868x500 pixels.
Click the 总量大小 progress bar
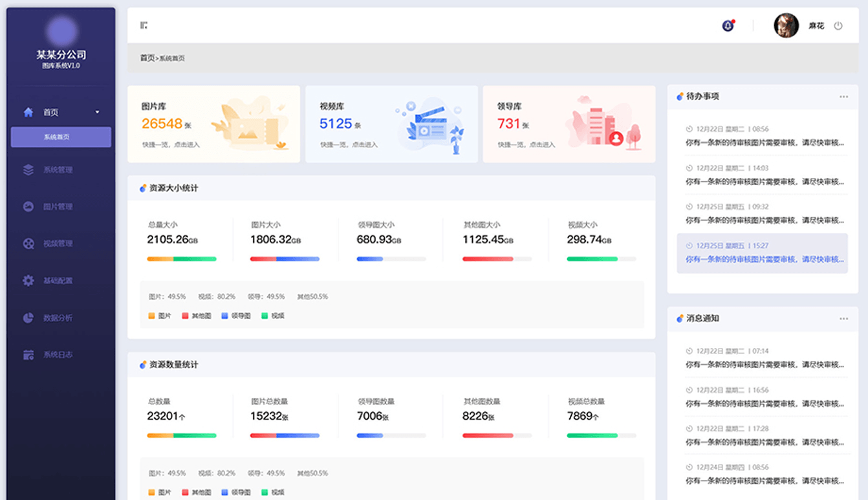click(182, 259)
